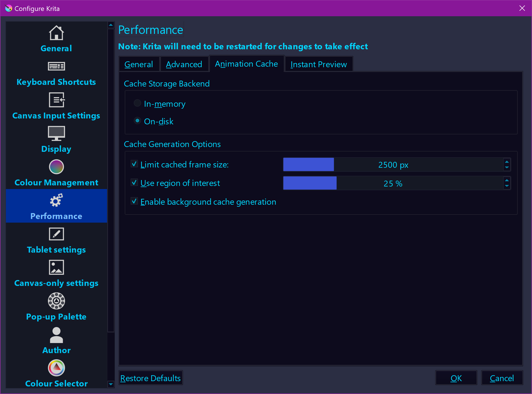Viewport: 532px width, 394px height.
Task: Select the Canvas Input Settings icon
Action: coord(57,100)
